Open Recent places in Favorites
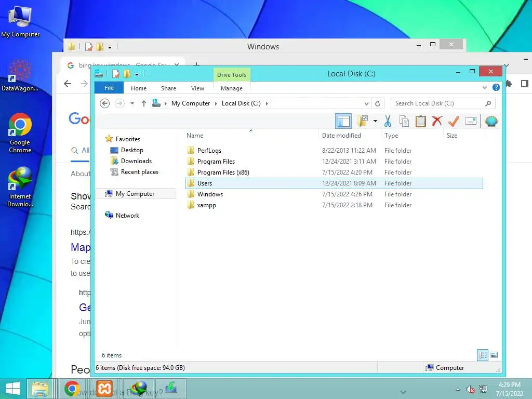The width and height of the screenshot is (532, 399). 139,172
